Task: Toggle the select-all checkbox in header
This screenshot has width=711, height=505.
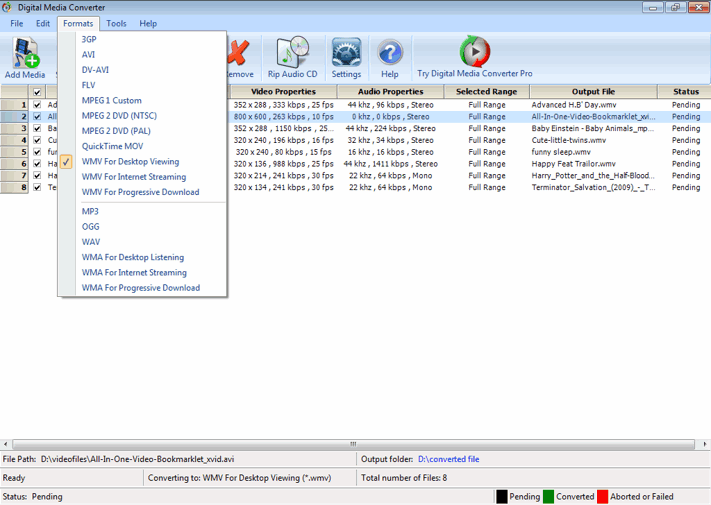Action: pos(38,92)
